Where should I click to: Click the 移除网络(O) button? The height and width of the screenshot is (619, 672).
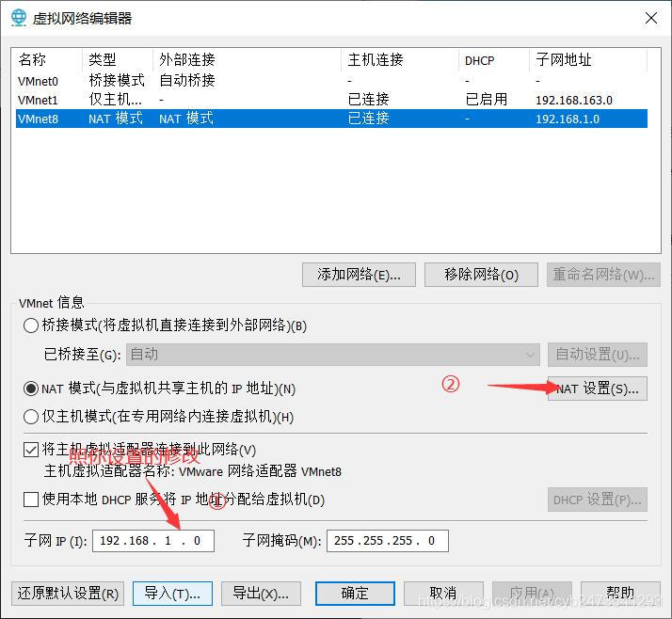pos(481,275)
